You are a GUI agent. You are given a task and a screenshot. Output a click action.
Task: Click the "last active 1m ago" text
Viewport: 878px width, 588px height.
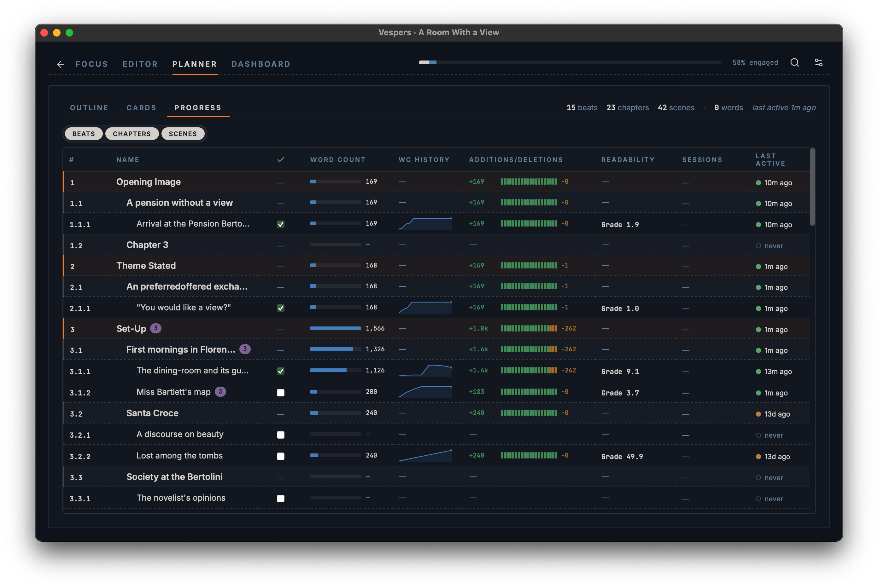coord(784,108)
